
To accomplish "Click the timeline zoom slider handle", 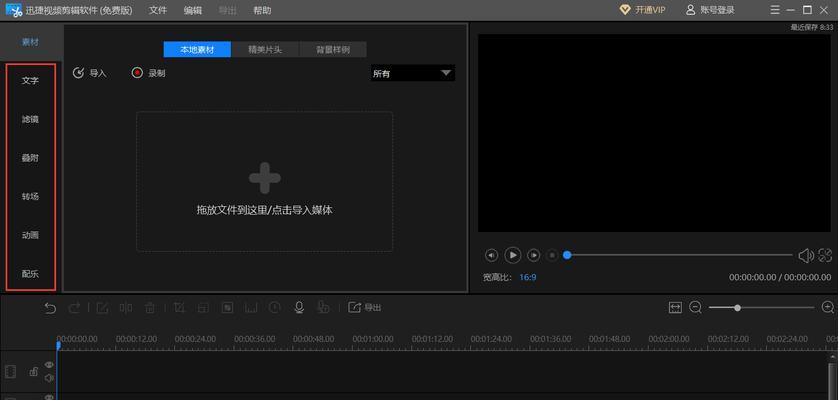I will pyautogui.click(x=738, y=308).
